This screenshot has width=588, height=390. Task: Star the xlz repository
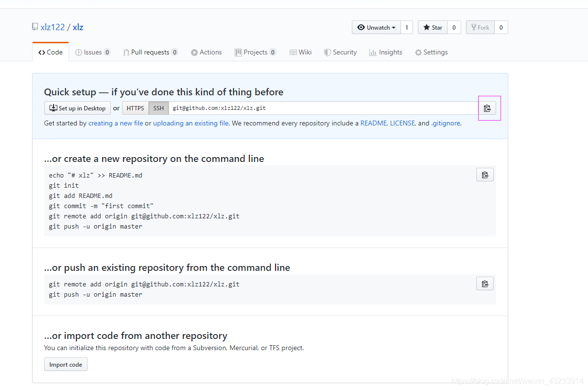click(432, 27)
